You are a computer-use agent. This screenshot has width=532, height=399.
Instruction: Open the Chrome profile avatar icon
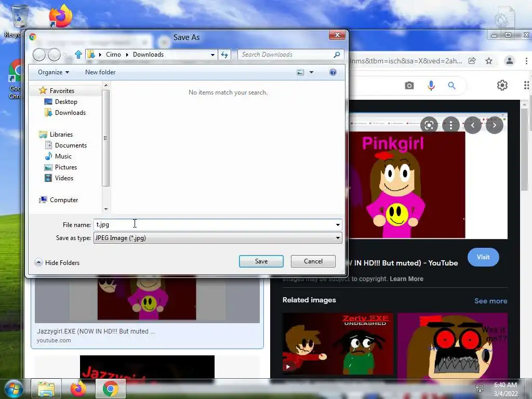click(510, 61)
